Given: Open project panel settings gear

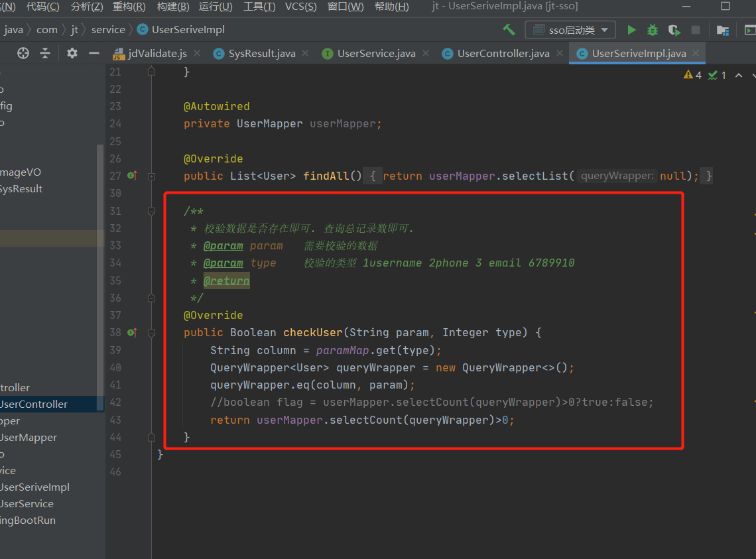Looking at the screenshot, I should tap(72, 53).
